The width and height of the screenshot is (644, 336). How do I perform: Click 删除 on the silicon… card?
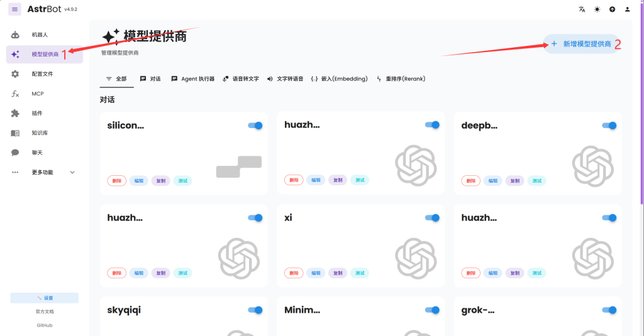point(117,181)
